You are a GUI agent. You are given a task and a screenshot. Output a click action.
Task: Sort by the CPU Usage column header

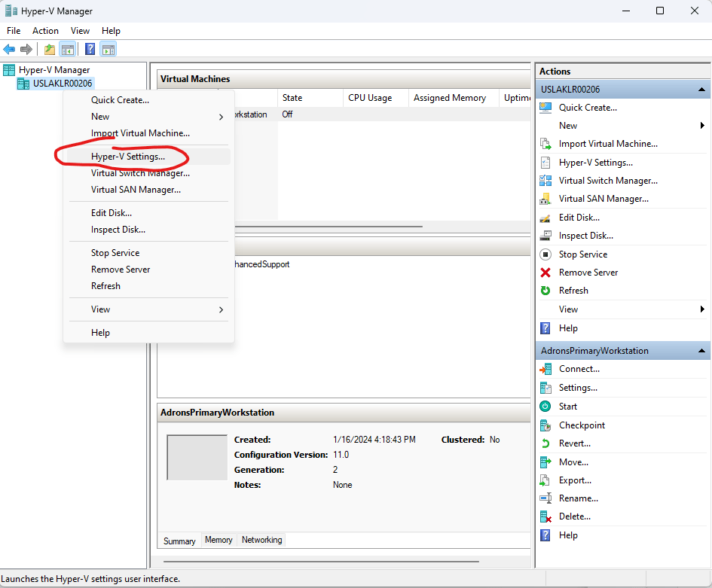pyautogui.click(x=375, y=98)
